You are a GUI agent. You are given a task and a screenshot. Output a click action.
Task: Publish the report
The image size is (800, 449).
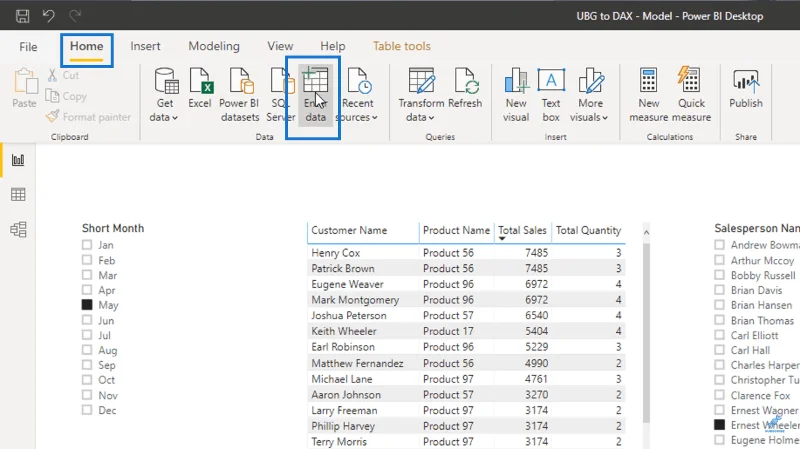pyautogui.click(x=746, y=88)
